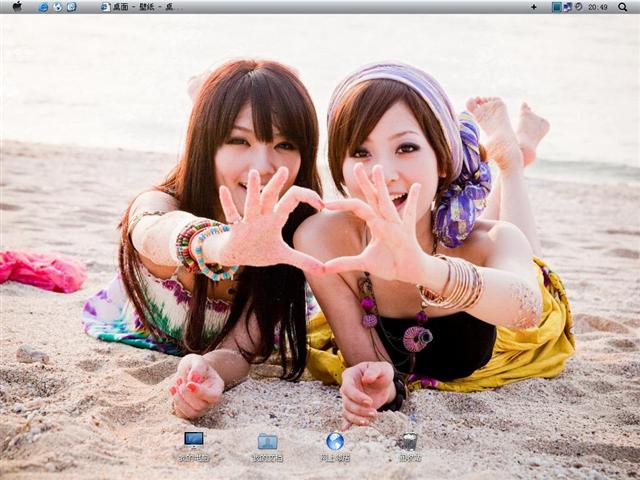
Task: Click the 20:49 clock
Action: point(598,7)
